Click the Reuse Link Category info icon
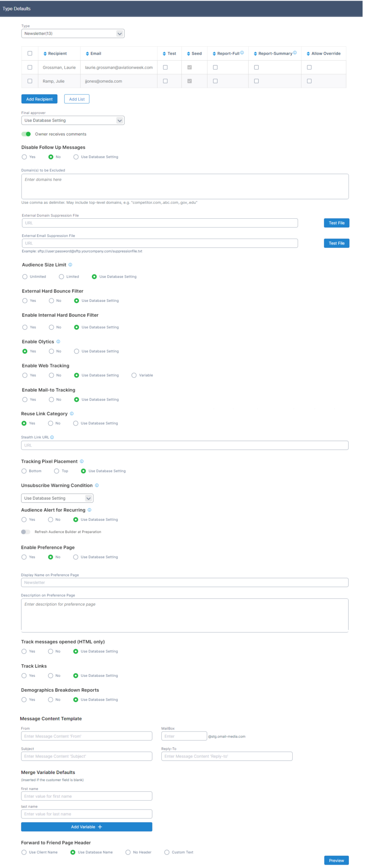 pos(72,414)
